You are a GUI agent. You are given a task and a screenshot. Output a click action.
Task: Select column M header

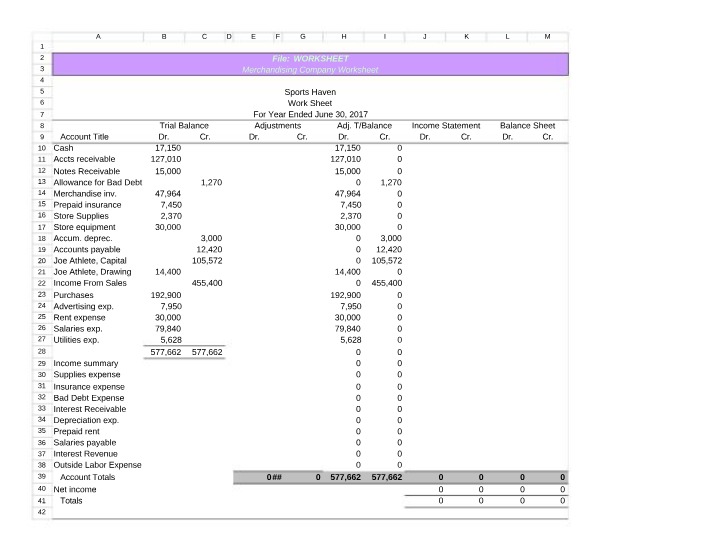(547, 36)
